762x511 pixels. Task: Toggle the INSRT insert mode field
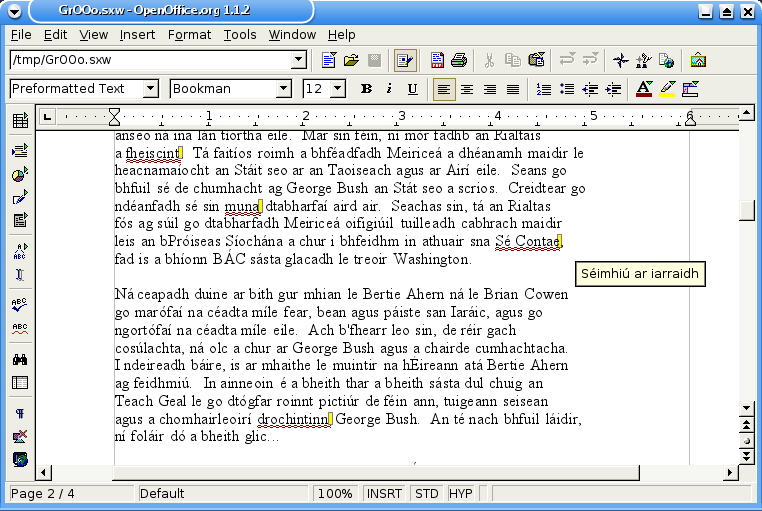pos(384,494)
